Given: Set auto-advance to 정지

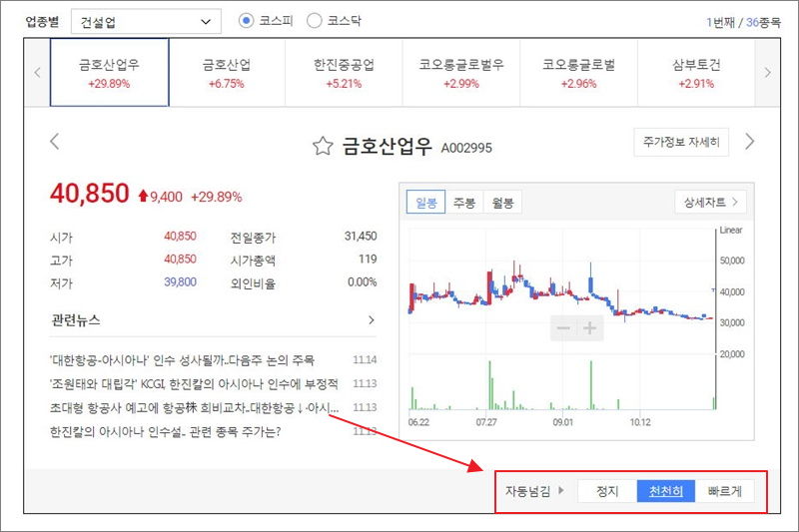Looking at the screenshot, I should pos(607,491).
